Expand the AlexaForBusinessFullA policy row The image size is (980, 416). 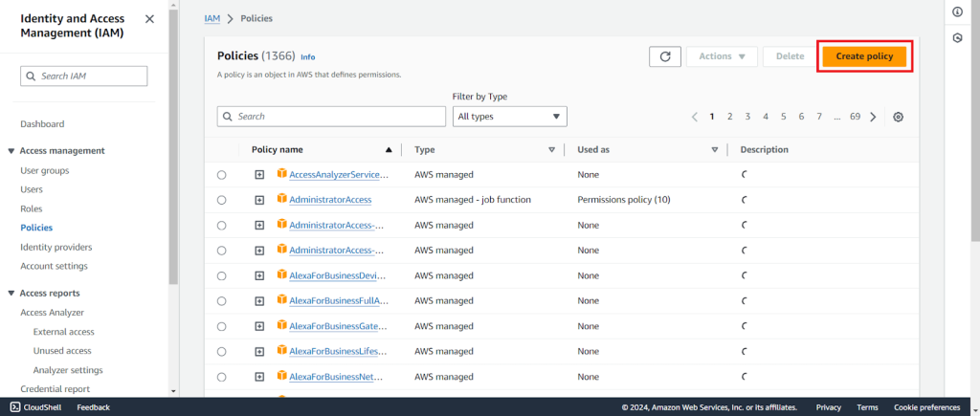[259, 301]
